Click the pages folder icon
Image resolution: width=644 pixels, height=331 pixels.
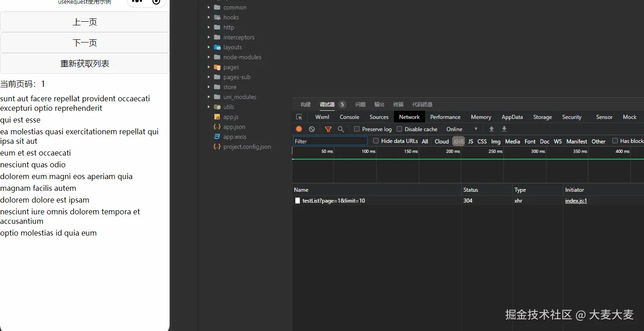217,67
